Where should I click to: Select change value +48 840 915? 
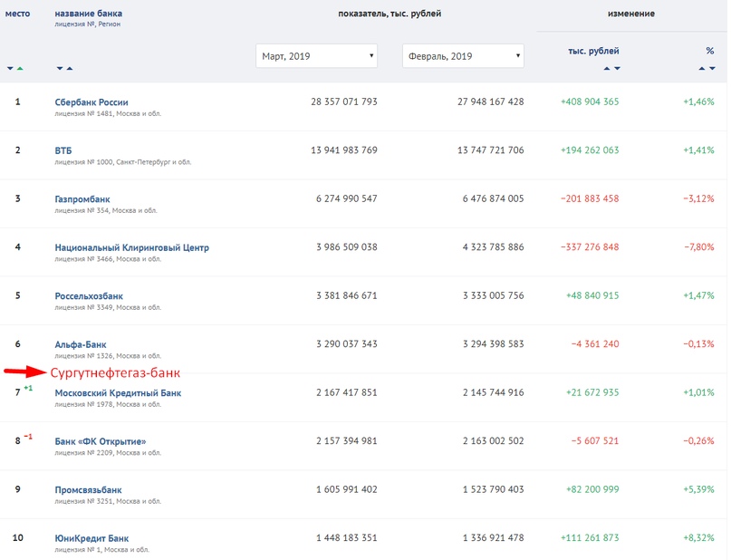[x=592, y=295]
